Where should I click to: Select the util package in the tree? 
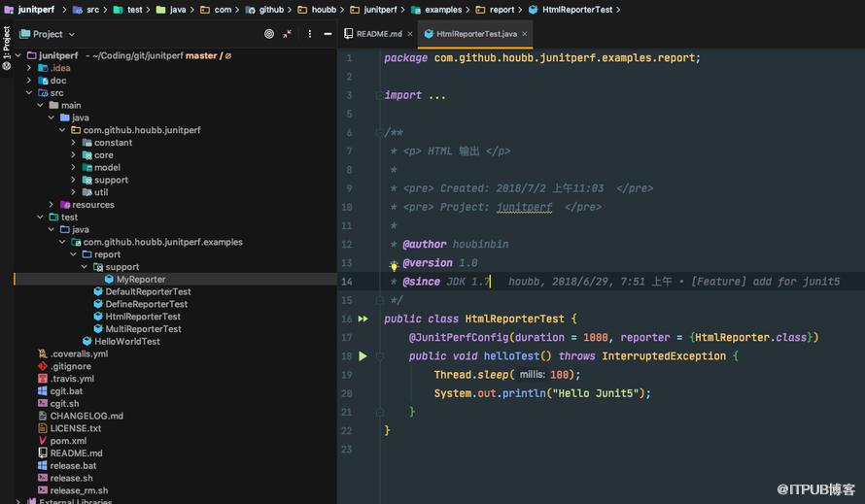[101, 192]
